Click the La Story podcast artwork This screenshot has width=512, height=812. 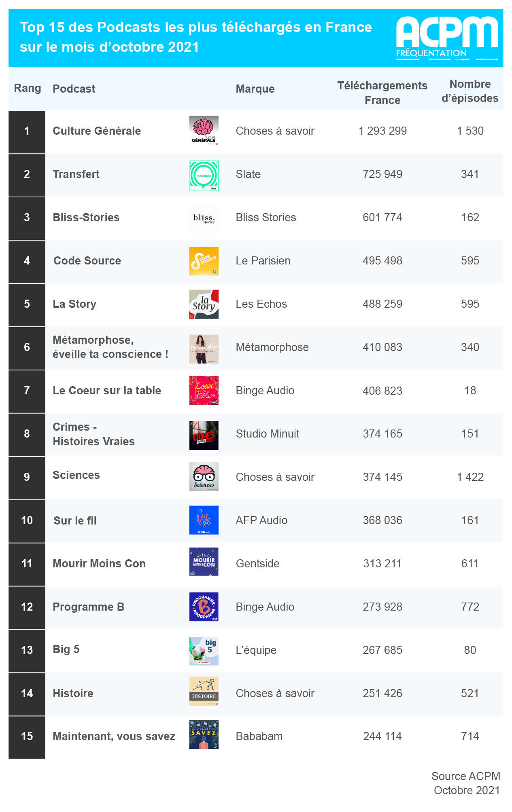tap(204, 304)
